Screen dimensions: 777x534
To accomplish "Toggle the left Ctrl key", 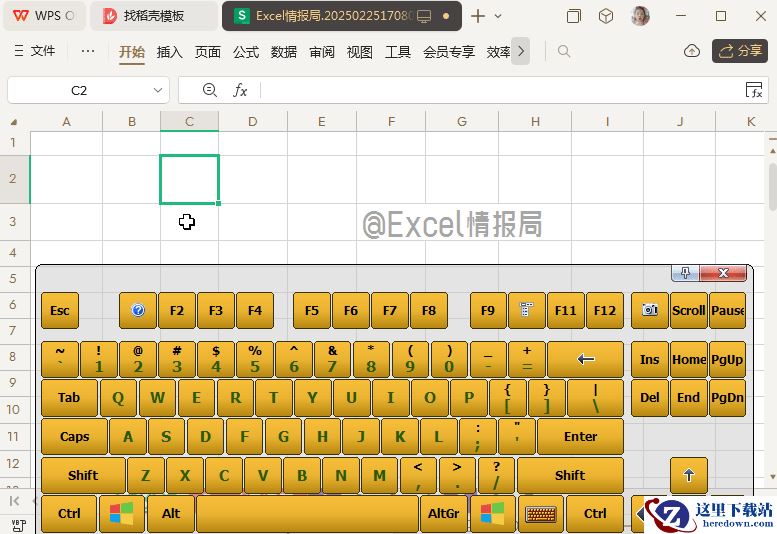I will pos(69,514).
